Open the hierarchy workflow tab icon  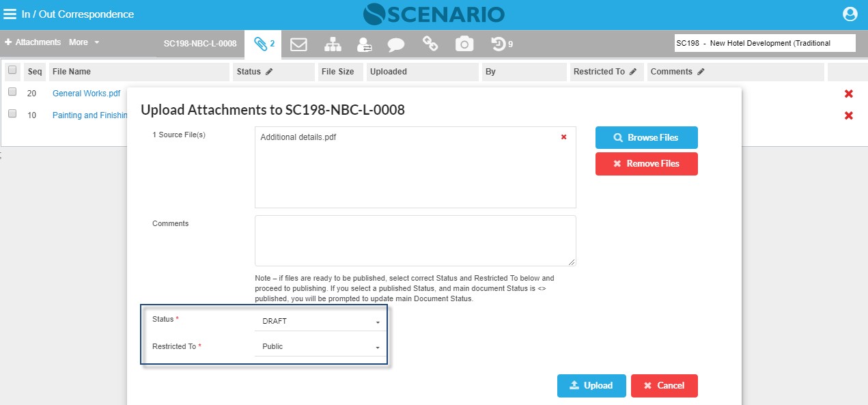click(333, 44)
